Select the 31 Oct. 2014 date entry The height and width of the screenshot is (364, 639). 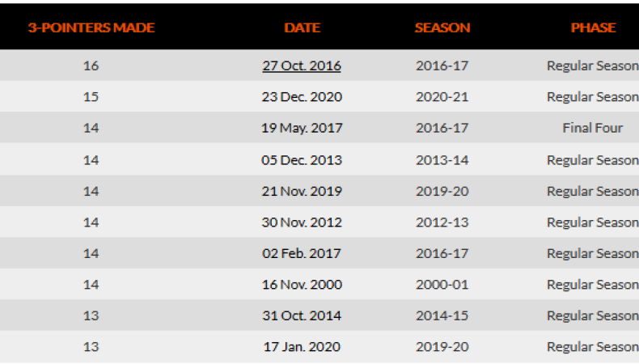click(302, 315)
